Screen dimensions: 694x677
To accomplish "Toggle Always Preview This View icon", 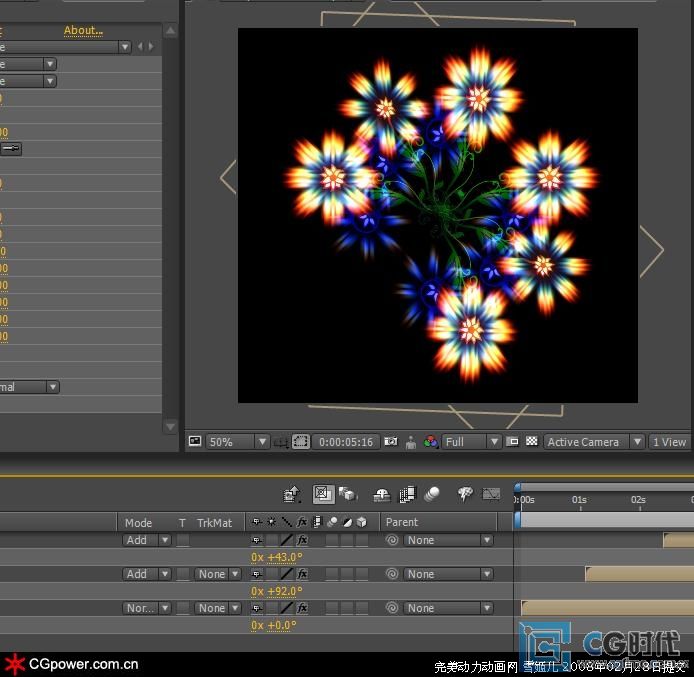I will click(195, 441).
